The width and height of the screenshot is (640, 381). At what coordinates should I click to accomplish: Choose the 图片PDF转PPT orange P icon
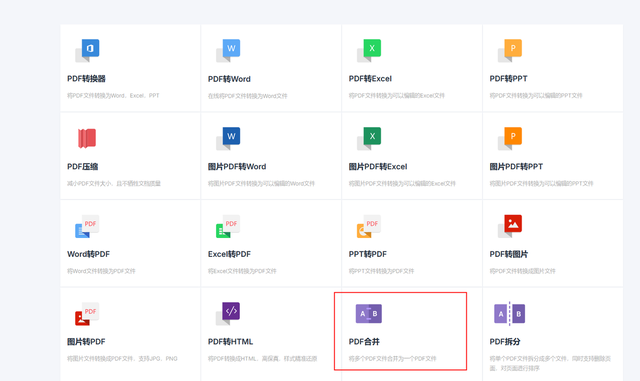tap(510, 138)
